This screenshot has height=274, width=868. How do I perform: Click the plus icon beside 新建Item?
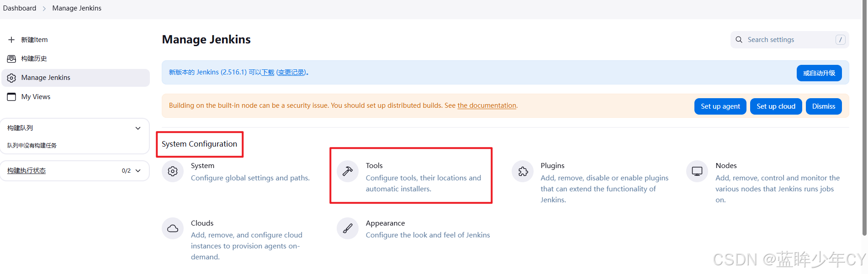click(11, 40)
